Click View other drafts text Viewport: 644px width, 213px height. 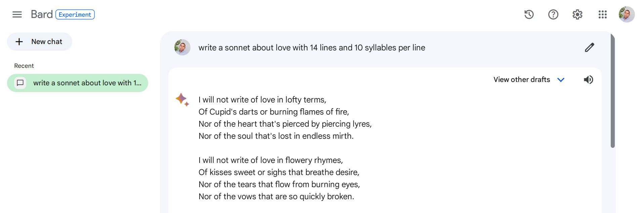tap(521, 80)
